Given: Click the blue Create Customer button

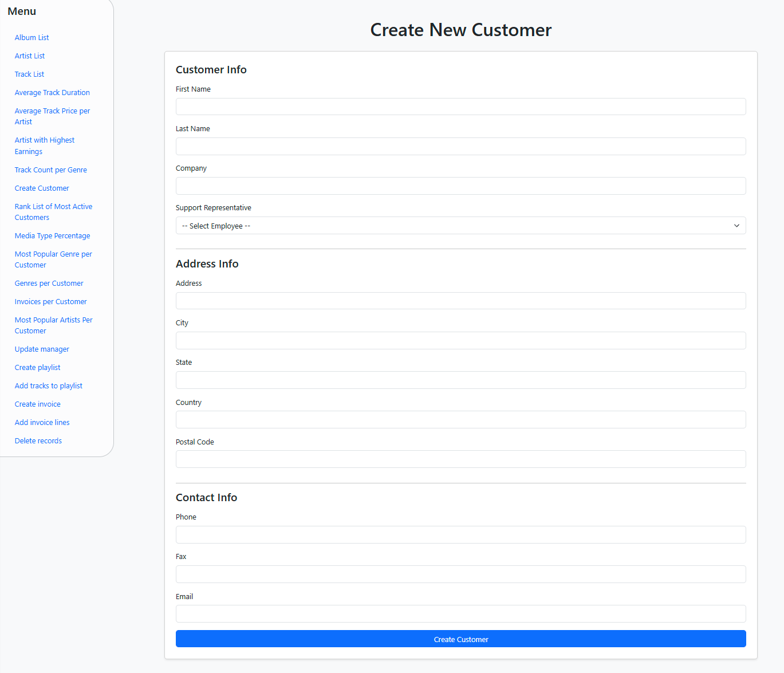Looking at the screenshot, I should [x=460, y=639].
